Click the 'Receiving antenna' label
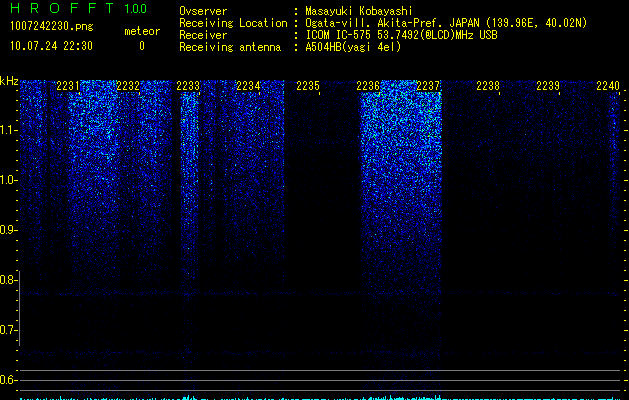Image resolution: width=629 pixels, height=400 pixels. coord(230,47)
